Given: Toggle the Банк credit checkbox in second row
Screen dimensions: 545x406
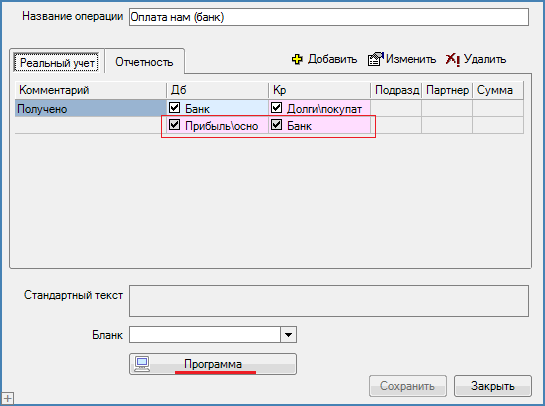Looking at the screenshot, I should [x=277, y=124].
